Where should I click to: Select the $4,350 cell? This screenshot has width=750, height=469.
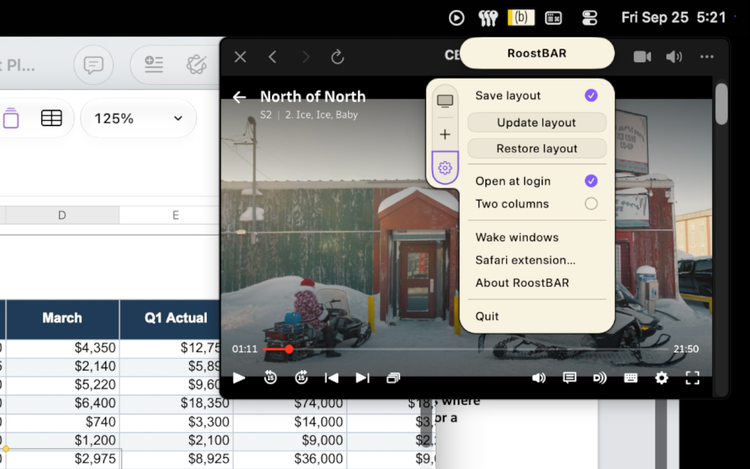(x=62, y=348)
